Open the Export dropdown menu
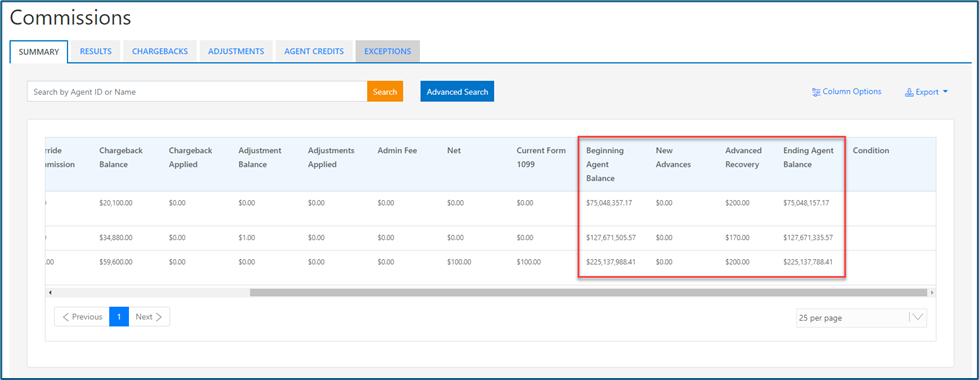Viewport: 979px width, 380px height. pos(927,92)
